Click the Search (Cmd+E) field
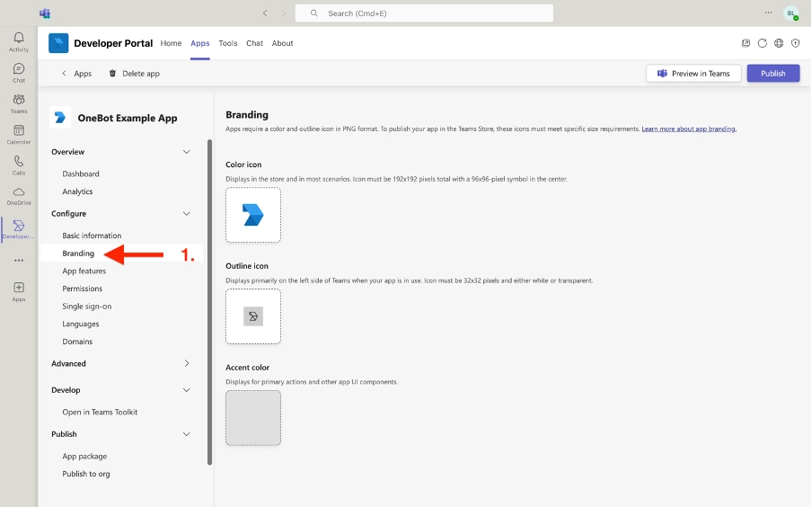Screen dimensions: 812x507 coord(424,13)
